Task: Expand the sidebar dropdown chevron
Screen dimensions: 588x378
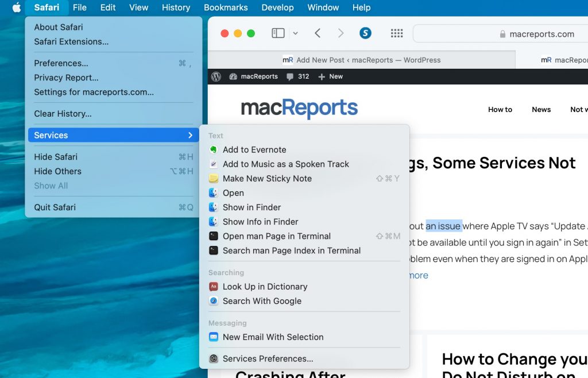Action: coord(296,33)
